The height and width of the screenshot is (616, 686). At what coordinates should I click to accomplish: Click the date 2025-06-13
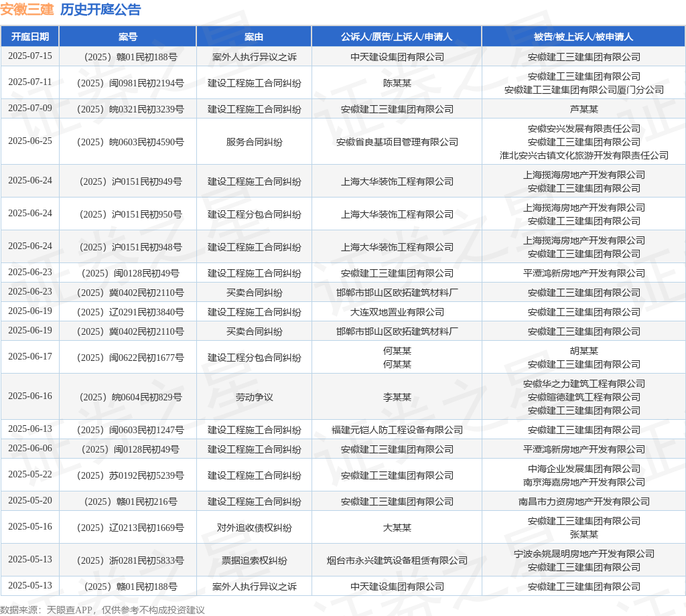pyautogui.click(x=29, y=429)
